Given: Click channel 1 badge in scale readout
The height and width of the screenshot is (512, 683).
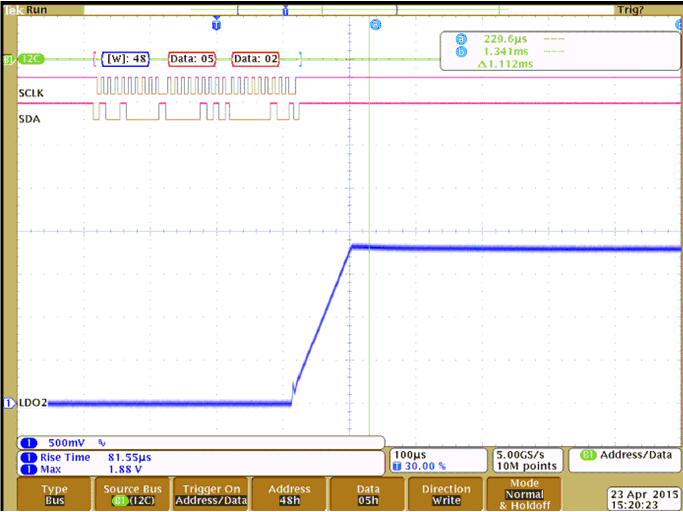Looking at the screenshot, I should click(29, 443).
